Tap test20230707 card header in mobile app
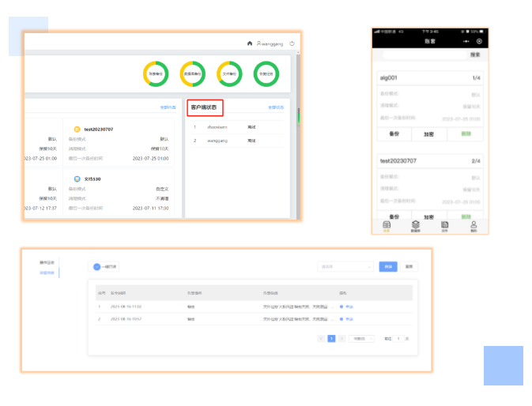Viewport: 532px width, 406px height. pos(430,161)
